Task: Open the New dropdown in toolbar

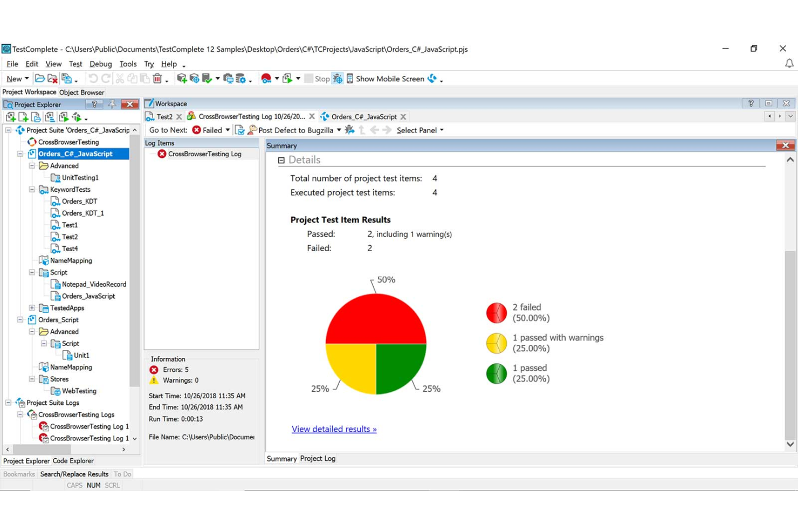Action: tap(18, 79)
